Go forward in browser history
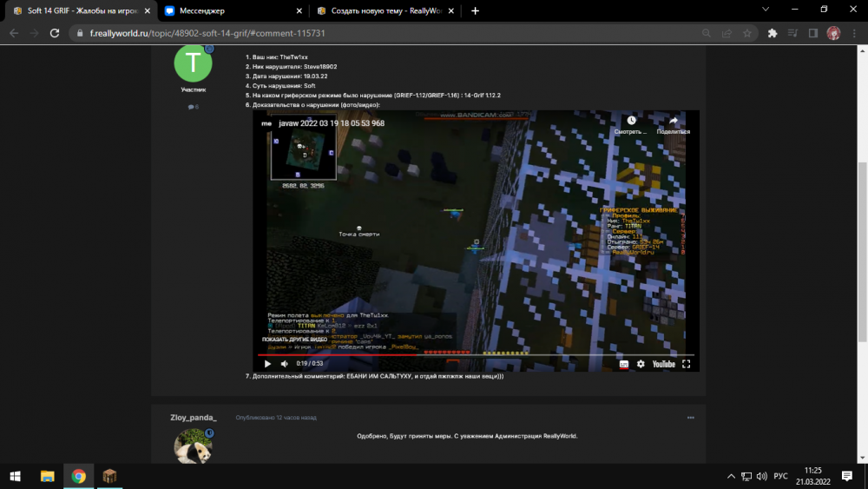Screen dimensions: 868x489 (35, 33)
